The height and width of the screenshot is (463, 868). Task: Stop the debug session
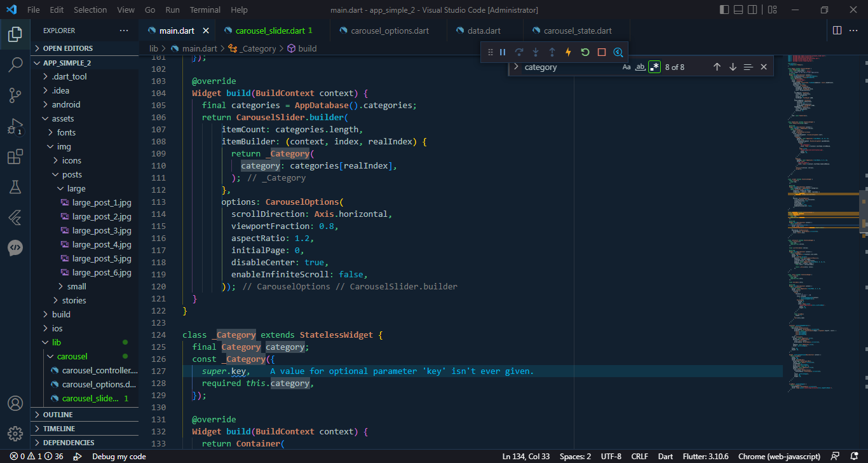tap(602, 52)
